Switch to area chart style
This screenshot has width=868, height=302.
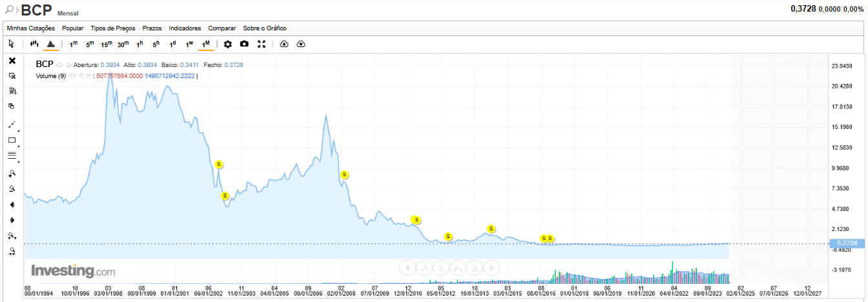50,44
